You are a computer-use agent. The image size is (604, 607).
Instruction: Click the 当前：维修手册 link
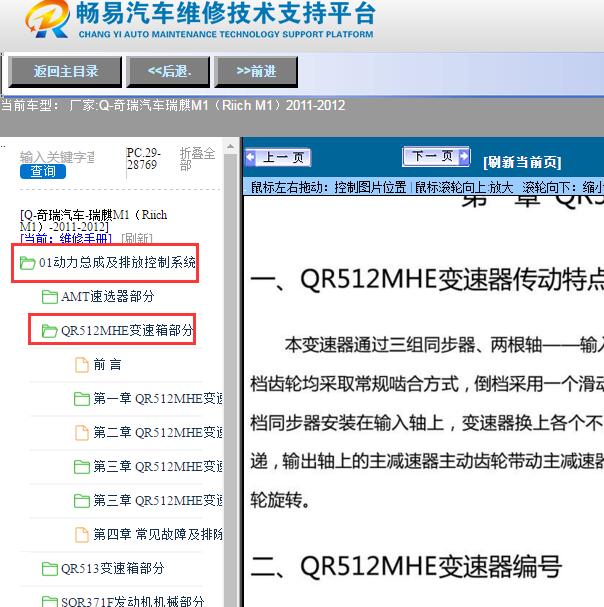coord(66,238)
